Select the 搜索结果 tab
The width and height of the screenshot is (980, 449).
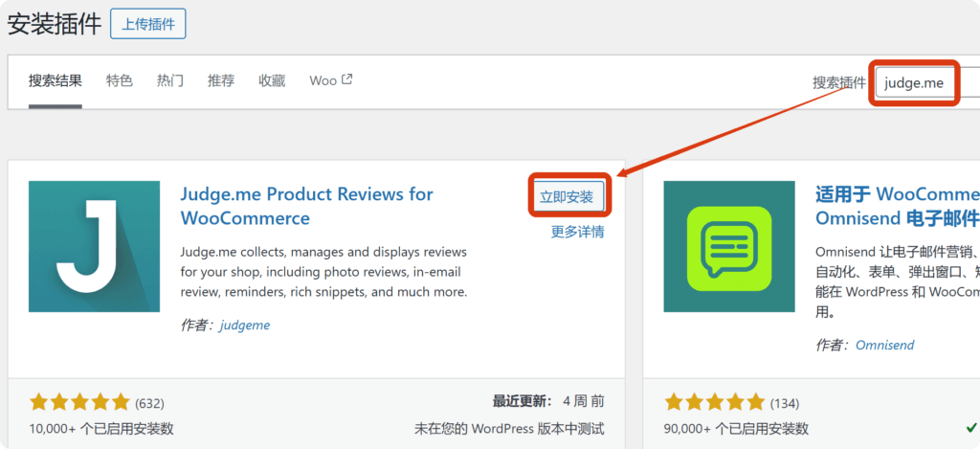(x=55, y=80)
